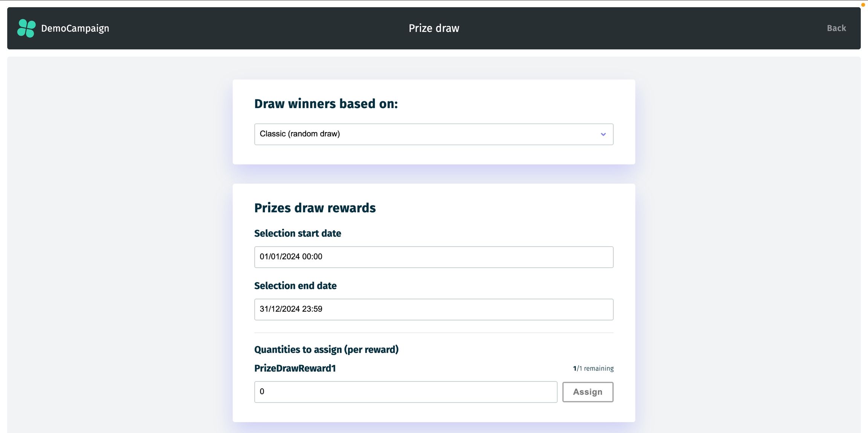Click the PrizeDrawReward1 quantity input
Viewport: 868px width, 433px height.
(405, 392)
